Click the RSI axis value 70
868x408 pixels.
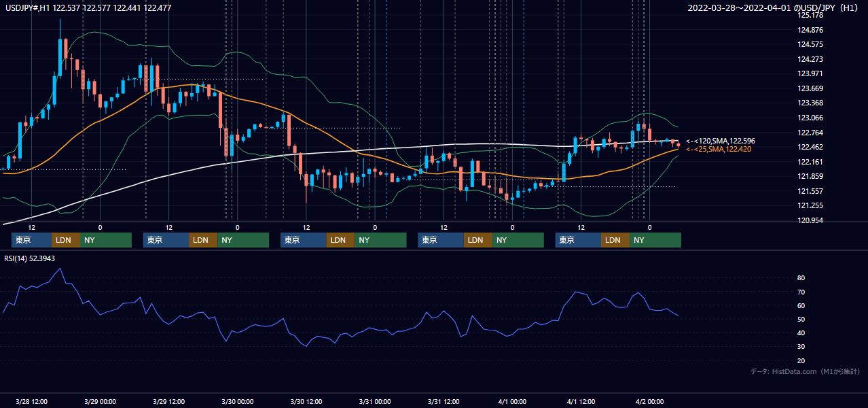pos(801,292)
